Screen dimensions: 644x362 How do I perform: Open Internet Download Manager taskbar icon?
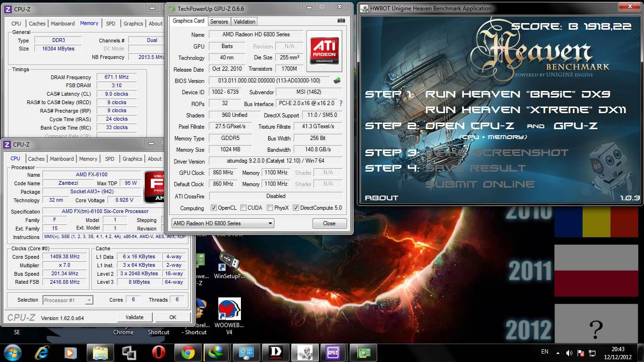[x=217, y=353]
